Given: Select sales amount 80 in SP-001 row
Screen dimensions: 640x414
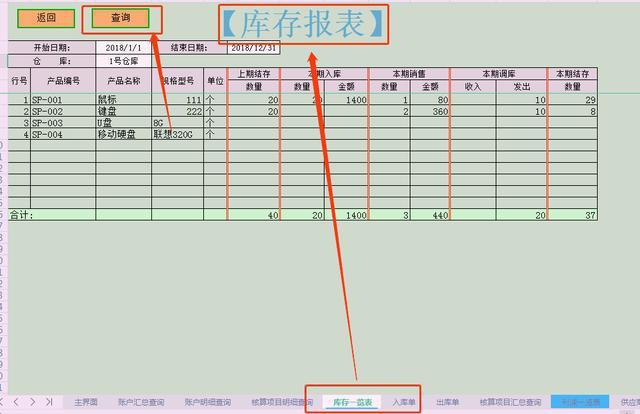Looking at the screenshot, I should pos(430,100).
